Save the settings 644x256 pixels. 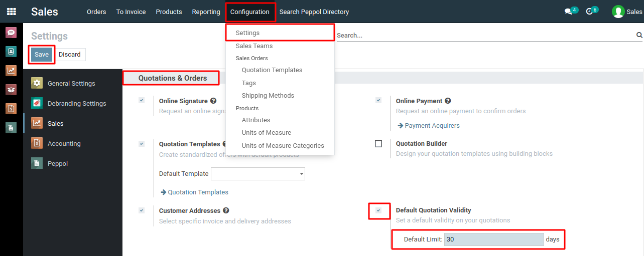[x=42, y=55]
